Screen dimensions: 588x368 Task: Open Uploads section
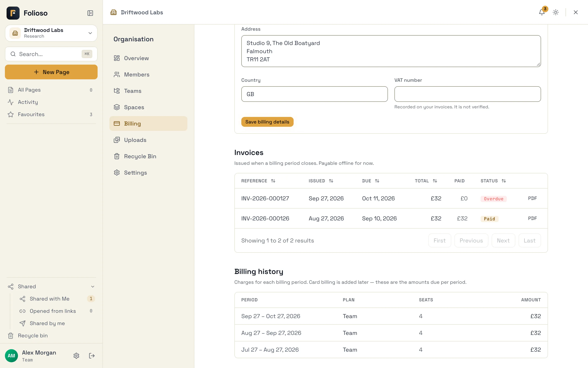pos(148,140)
